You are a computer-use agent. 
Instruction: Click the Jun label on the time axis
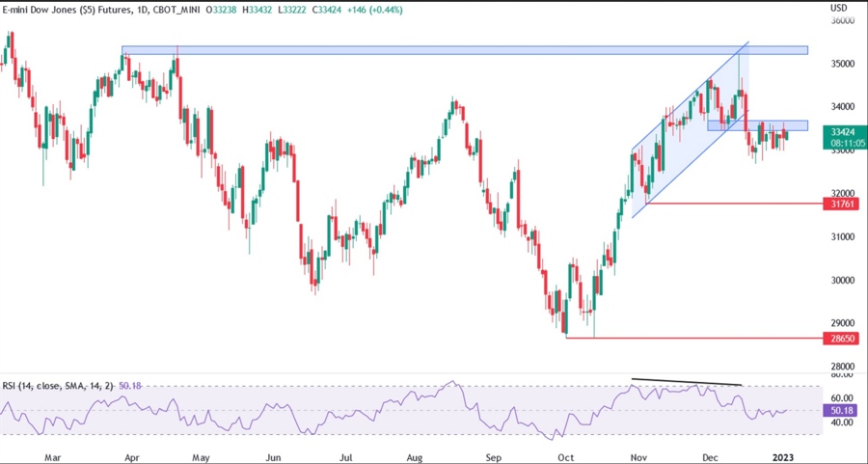pos(273,453)
